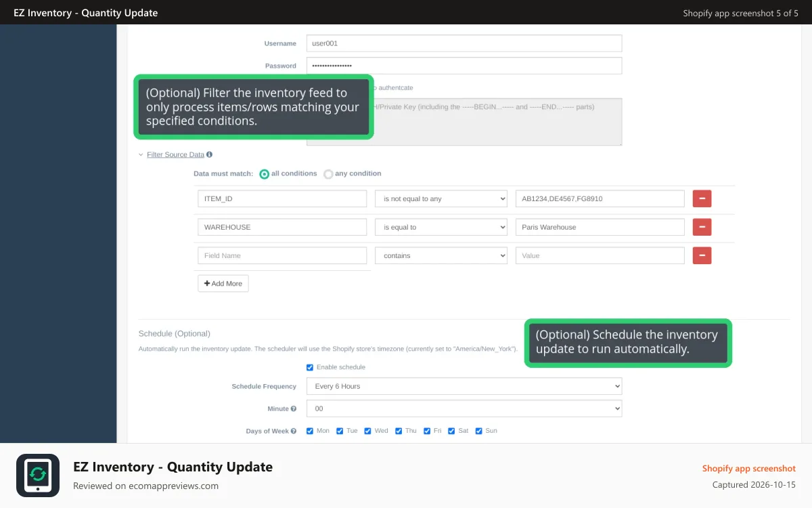
Task: Uncheck the Sun day checkbox
Action: click(479, 431)
